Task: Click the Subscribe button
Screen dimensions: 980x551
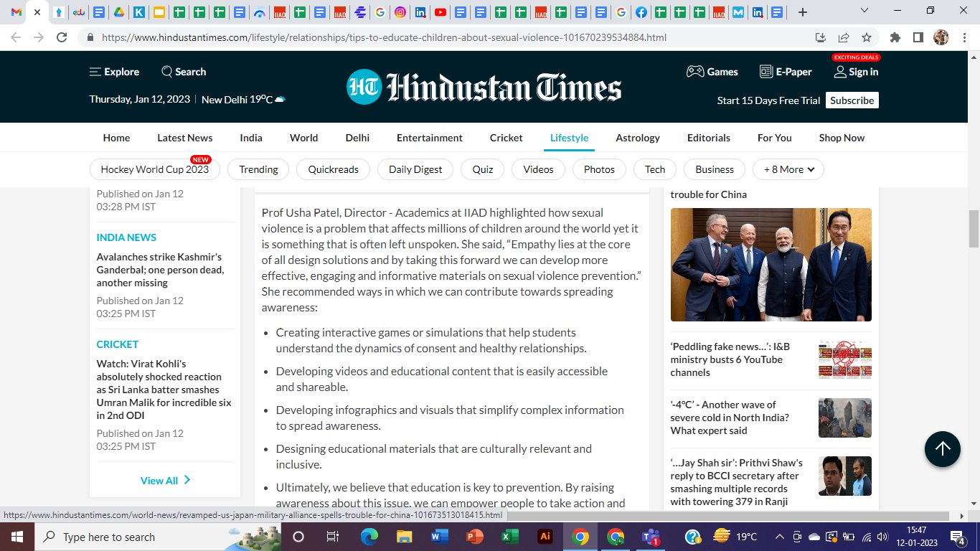Action: coord(852,100)
